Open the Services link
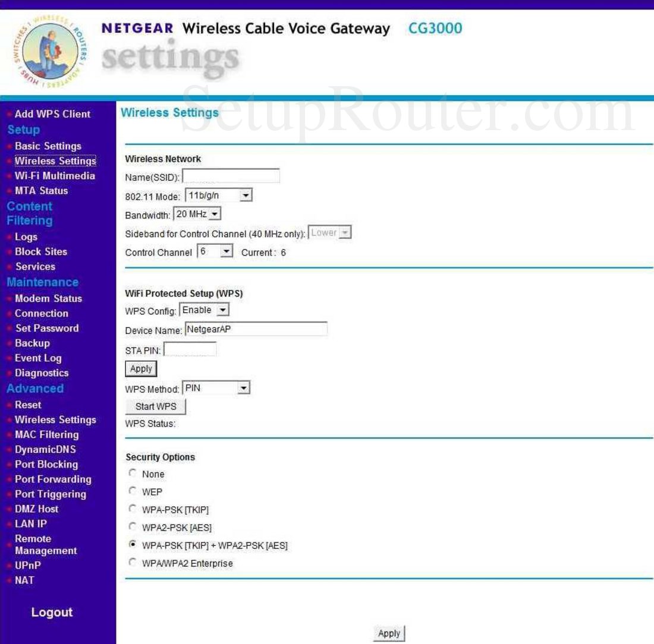This screenshot has height=644, width=654. (36, 266)
